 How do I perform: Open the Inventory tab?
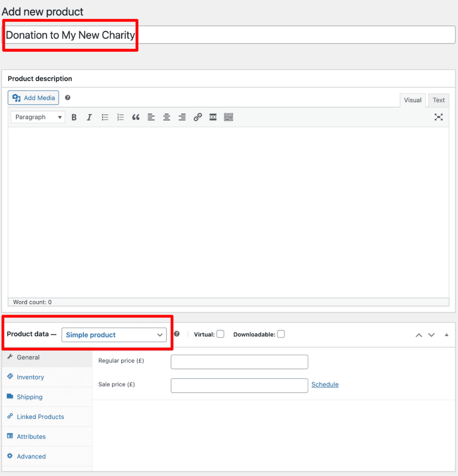31,377
